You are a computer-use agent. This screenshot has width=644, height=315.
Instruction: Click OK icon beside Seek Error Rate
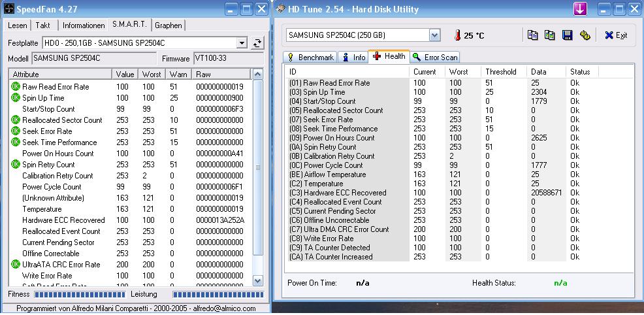click(16, 131)
